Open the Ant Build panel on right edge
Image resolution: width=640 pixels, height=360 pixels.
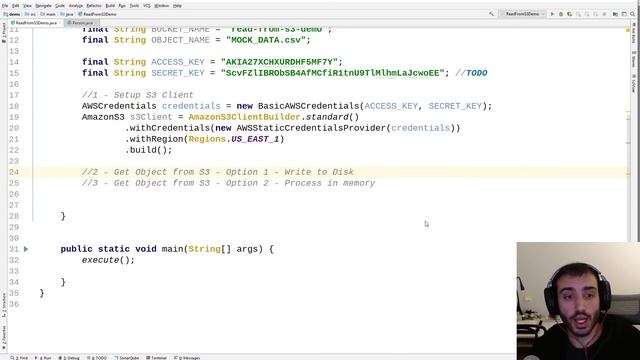(x=634, y=33)
